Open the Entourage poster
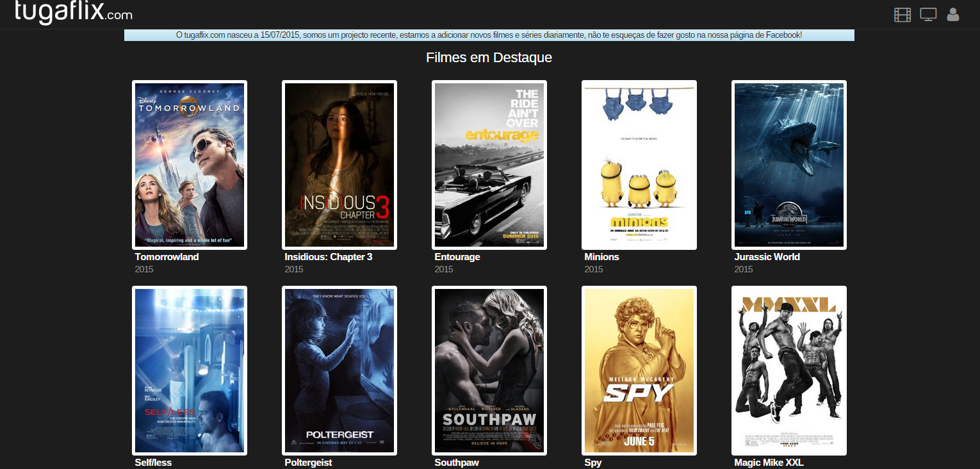Screen dimensions: 980x469 tap(489, 165)
